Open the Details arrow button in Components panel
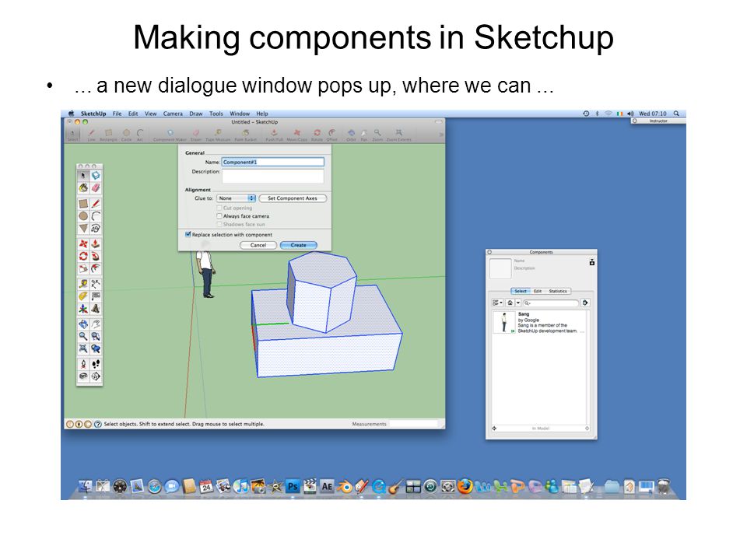 click(x=585, y=303)
